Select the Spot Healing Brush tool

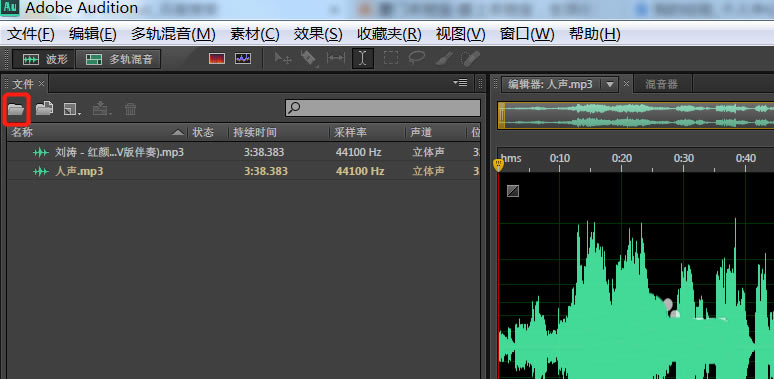[x=470, y=59]
